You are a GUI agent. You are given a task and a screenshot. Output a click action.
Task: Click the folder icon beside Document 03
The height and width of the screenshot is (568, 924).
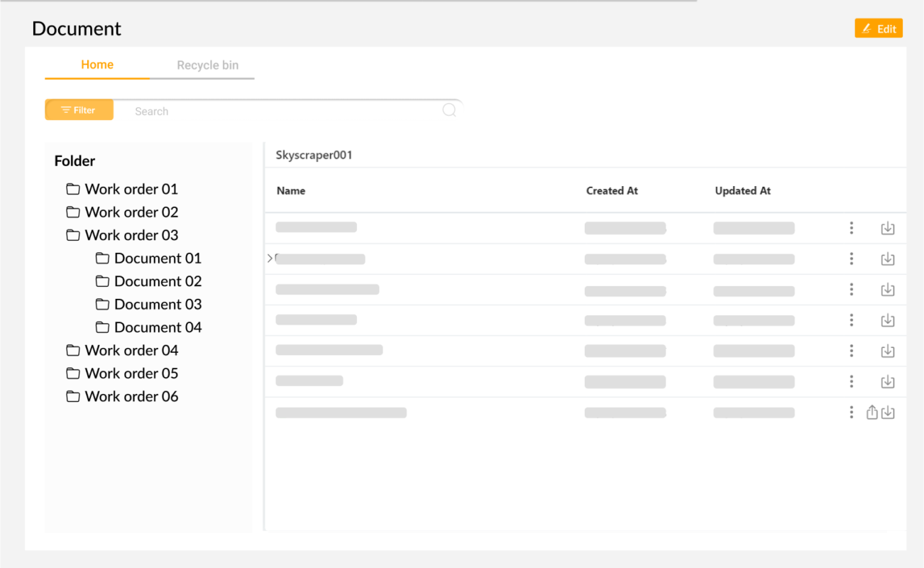click(x=103, y=304)
